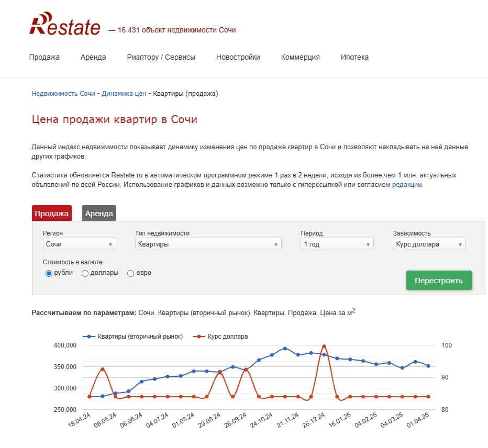Click the apartment price peak point at 21.11.24
Screen dimensions: 488x448
(x=285, y=349)
